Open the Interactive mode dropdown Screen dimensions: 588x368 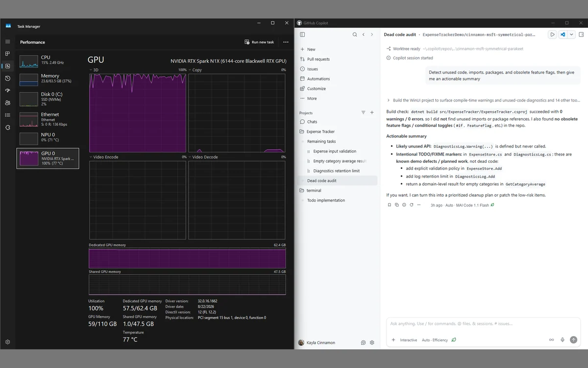tap(409, 340)
